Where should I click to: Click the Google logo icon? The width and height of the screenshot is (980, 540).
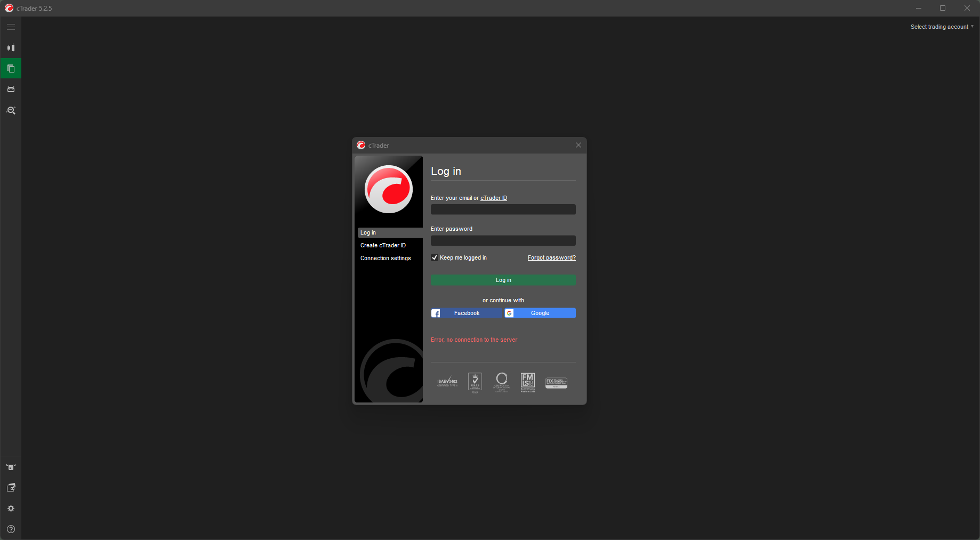coord(509,313)
